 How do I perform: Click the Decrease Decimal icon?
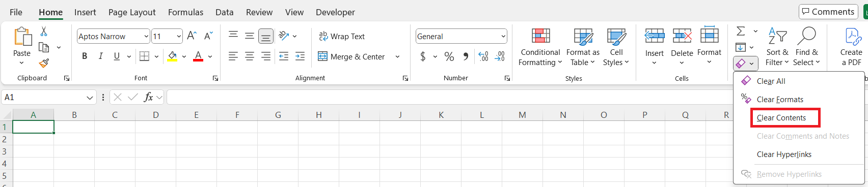coord(500,56)
